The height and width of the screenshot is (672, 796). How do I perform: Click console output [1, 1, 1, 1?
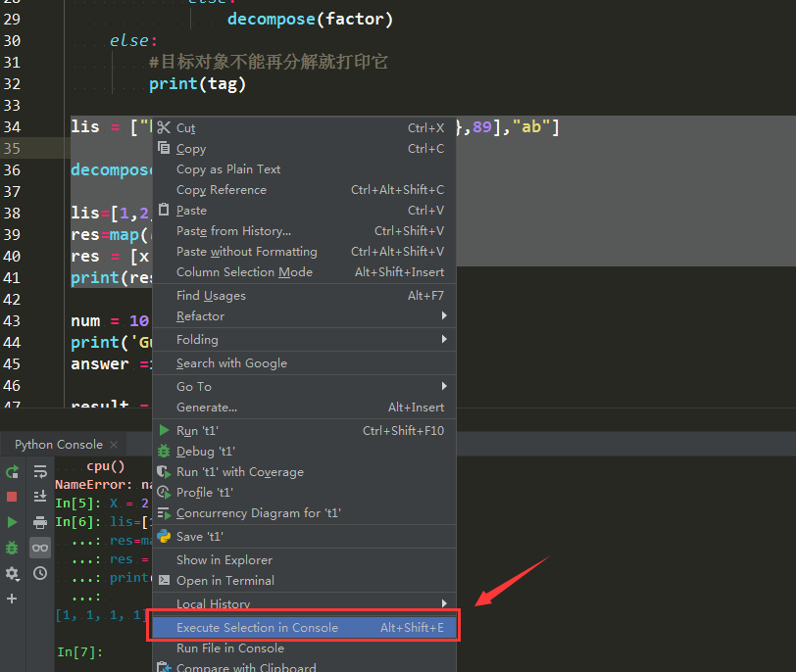coord(101,614)
